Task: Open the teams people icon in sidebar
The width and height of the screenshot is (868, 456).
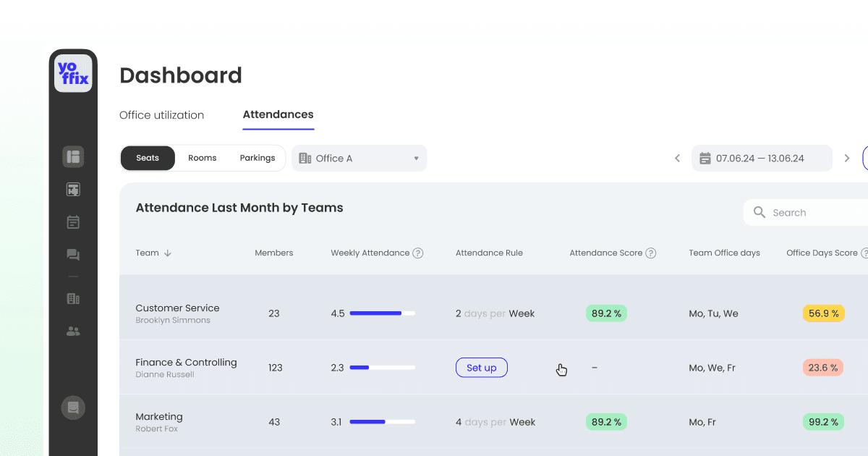Action: (x=73, y=331)
